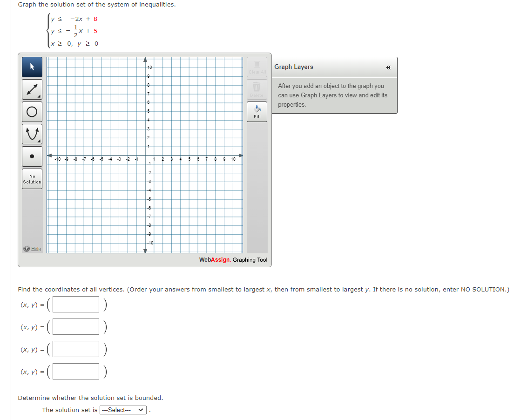520x420 pixels.
Task: Click the origin on the graph grid
Action: [145, 156]
